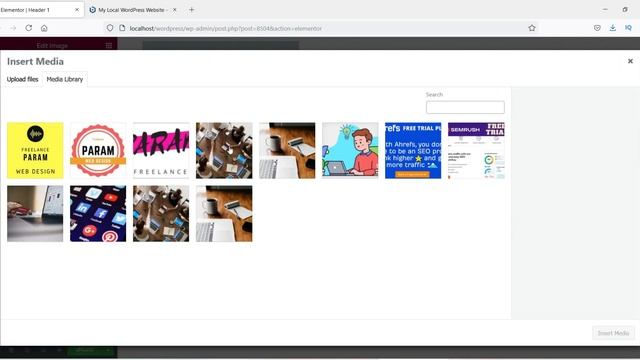Select the second-row overhead team meeting photo
640x360 pixels.
(x=161, y=213)
